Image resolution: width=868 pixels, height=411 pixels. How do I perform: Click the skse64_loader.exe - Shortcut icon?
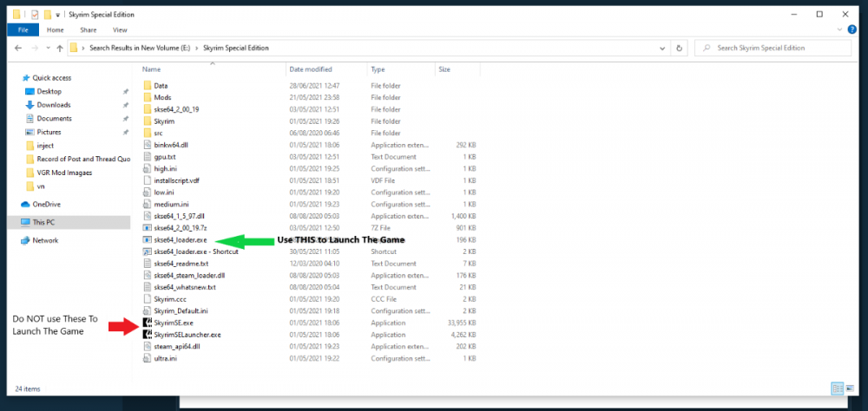147,251
